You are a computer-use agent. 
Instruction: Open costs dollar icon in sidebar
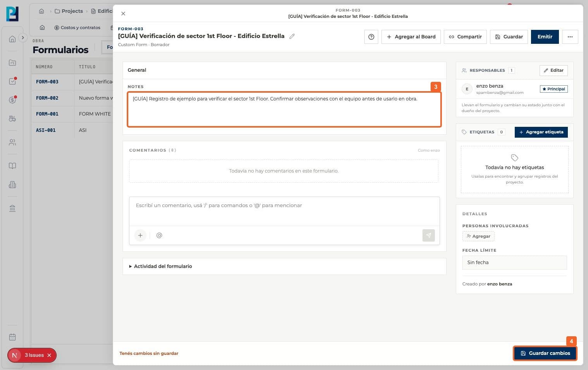pyautogui.click(x=12, y=100)
